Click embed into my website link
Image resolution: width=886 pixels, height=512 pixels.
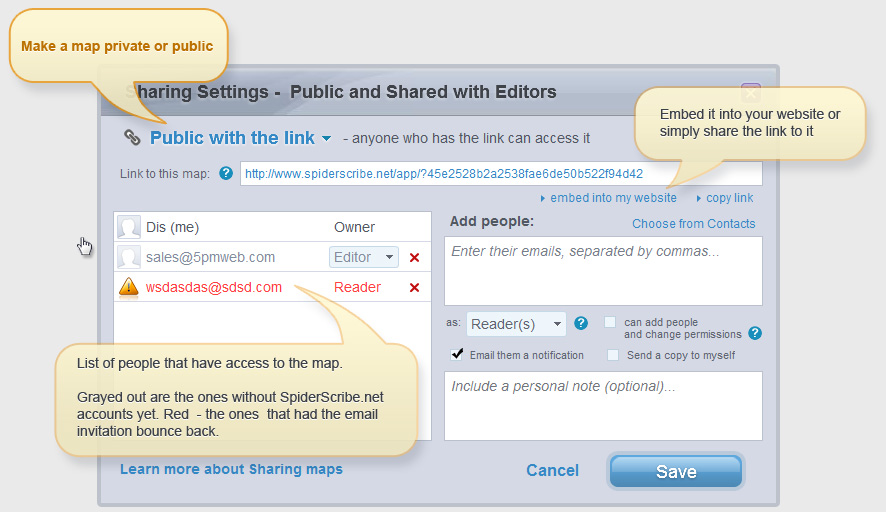click(613, 198)
